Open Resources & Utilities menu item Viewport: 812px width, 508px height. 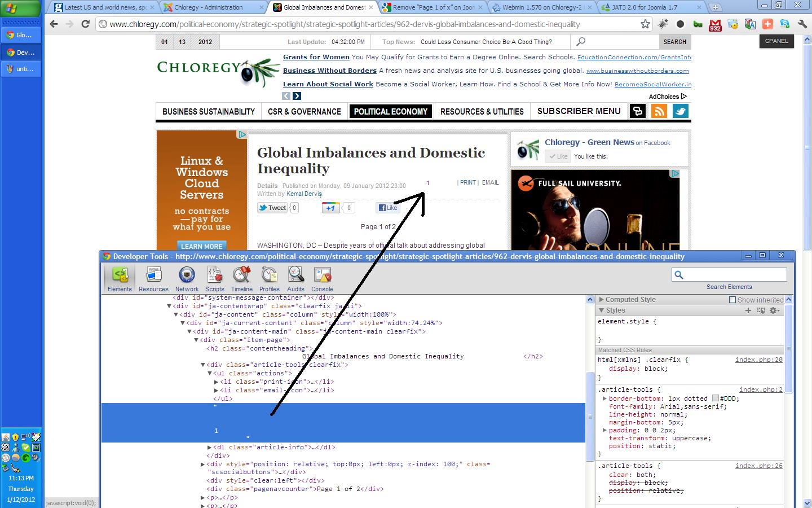pyautogui.click(x=482, y=111)
